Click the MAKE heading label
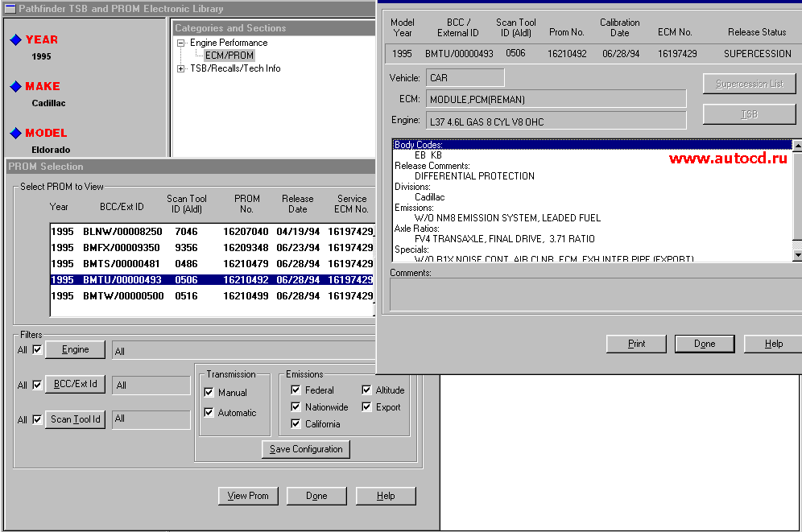 tap(43, 86)
